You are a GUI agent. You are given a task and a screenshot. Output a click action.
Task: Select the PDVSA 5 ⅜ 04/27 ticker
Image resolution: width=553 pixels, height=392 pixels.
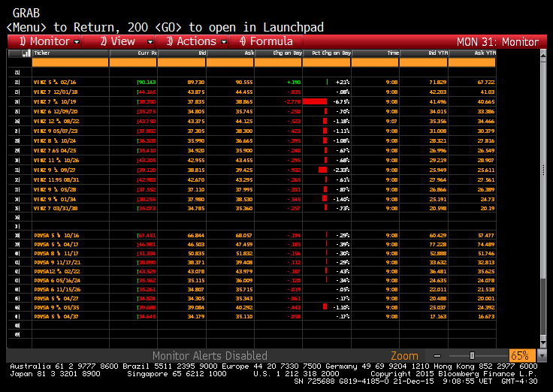(56, 299)
